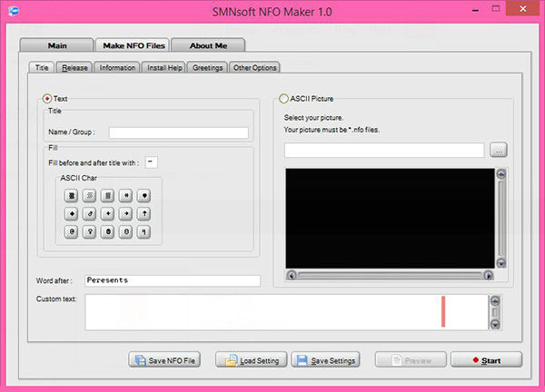Click the Save NFO File button
This screenshot has height=392, width=545.
coord(164,360)
